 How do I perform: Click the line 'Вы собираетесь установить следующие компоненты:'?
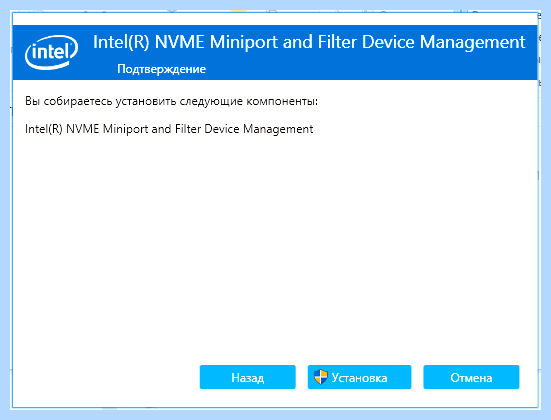tap(171, 101)
